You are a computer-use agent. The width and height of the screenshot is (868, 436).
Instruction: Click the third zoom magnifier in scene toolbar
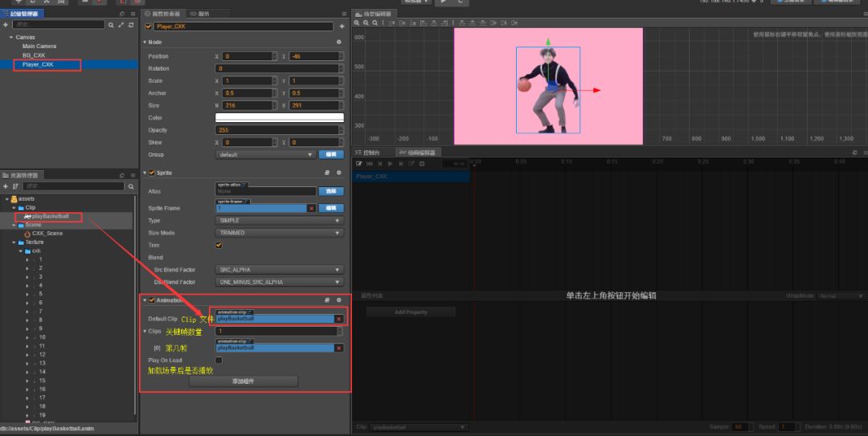(375, 22)
